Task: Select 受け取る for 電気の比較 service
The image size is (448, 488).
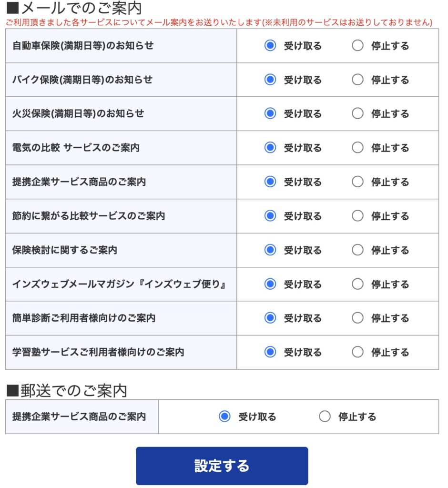Action: pyautogui.click(x=270, y=148)
